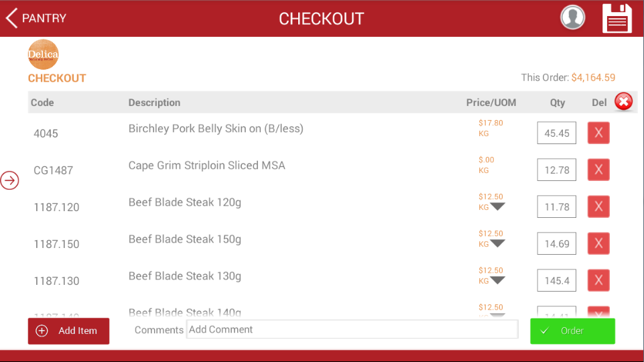The width and height of the screenshot is (644, 362).
Task: Open UOM dropdown for Beef Blade 150g
Action: (497, 244)
